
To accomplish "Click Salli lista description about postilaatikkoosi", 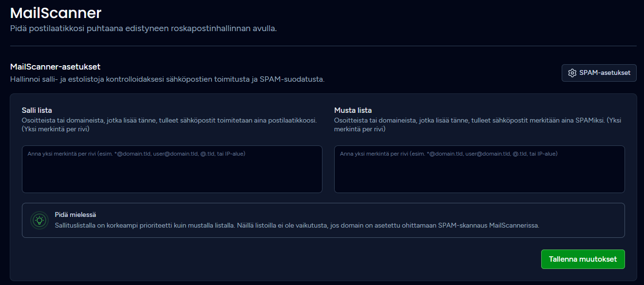I will (x=170, y=125).
